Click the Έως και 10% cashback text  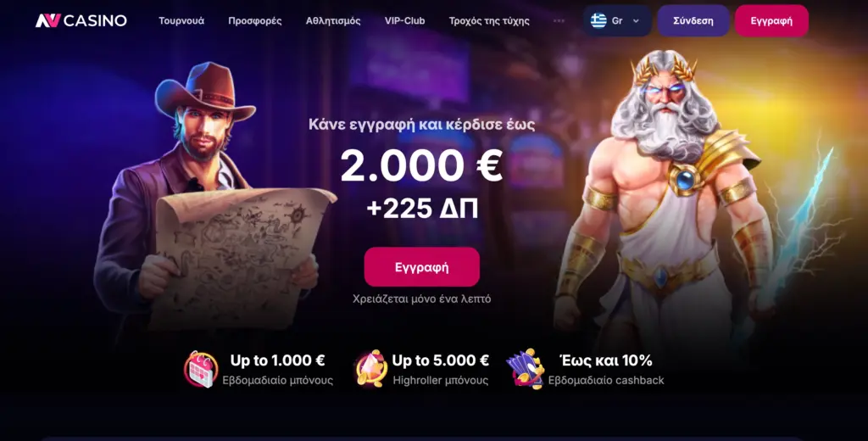click(x=606, y=360)
